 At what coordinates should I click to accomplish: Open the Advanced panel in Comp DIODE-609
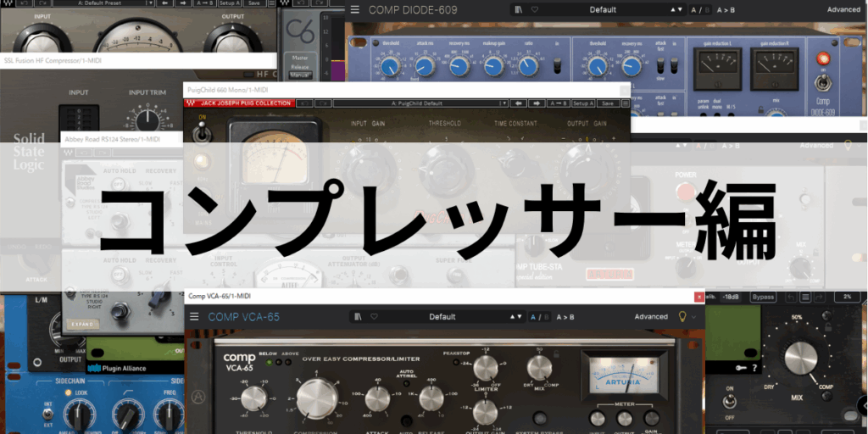tap(843, 10)
